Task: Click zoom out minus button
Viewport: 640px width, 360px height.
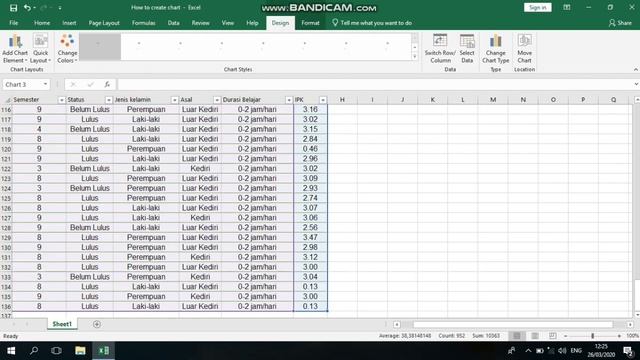Action: pos(565,336)
